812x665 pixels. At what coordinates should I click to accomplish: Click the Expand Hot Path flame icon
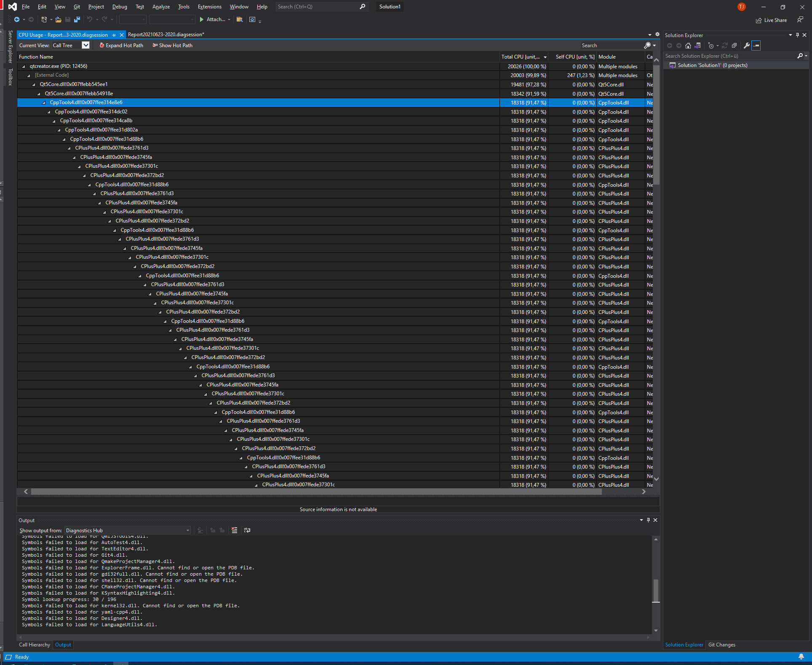point(102,45)
